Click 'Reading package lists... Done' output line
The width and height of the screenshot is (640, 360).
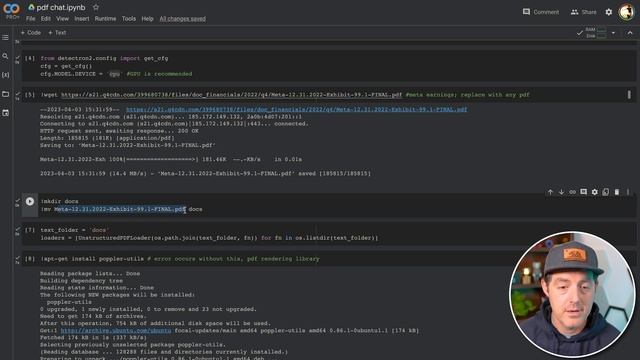(x=90, y=273)
